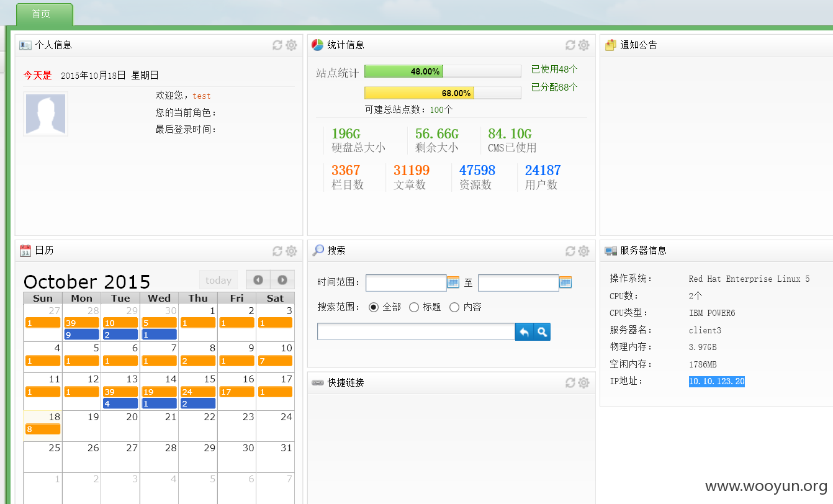Open settings gear of 快捷链接 panel

click(583, 382)
